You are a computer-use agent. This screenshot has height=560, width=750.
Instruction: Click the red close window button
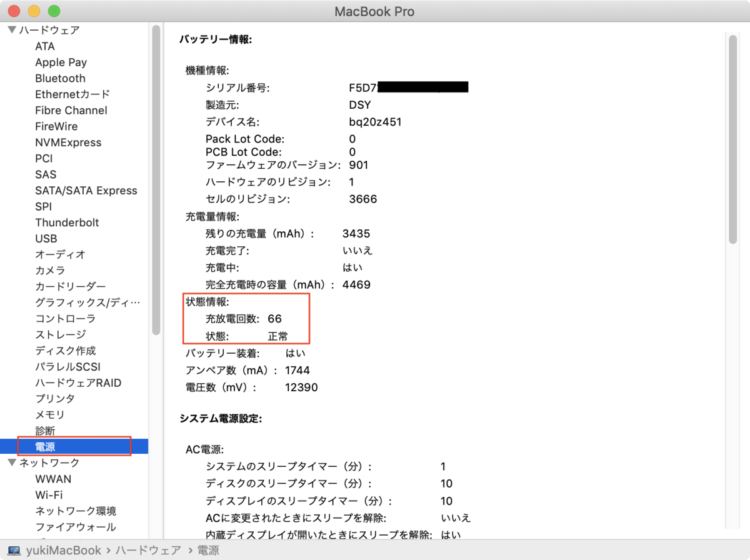click(14, 11)
